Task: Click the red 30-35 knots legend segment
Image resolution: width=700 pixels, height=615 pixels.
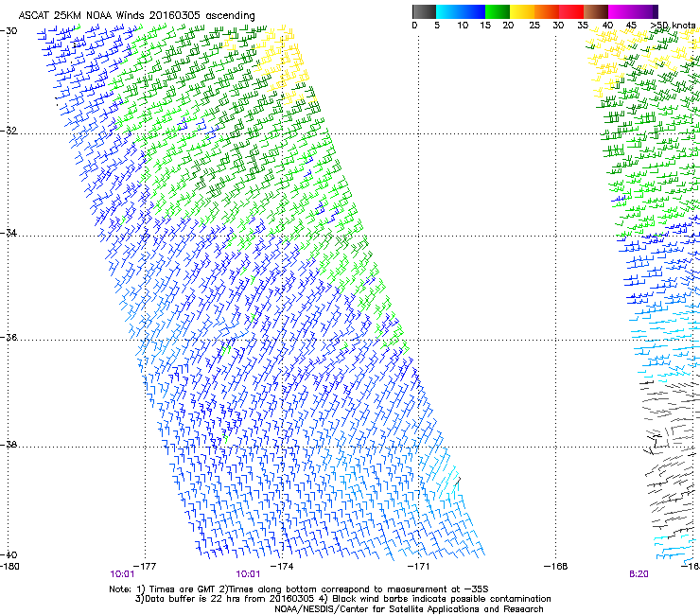Action: click(571, 11)
